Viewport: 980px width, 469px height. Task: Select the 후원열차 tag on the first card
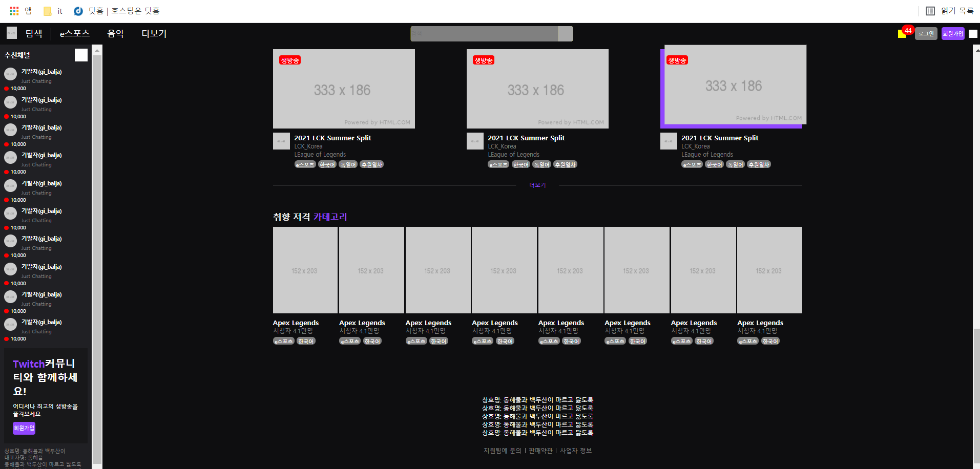pos(371,164)
